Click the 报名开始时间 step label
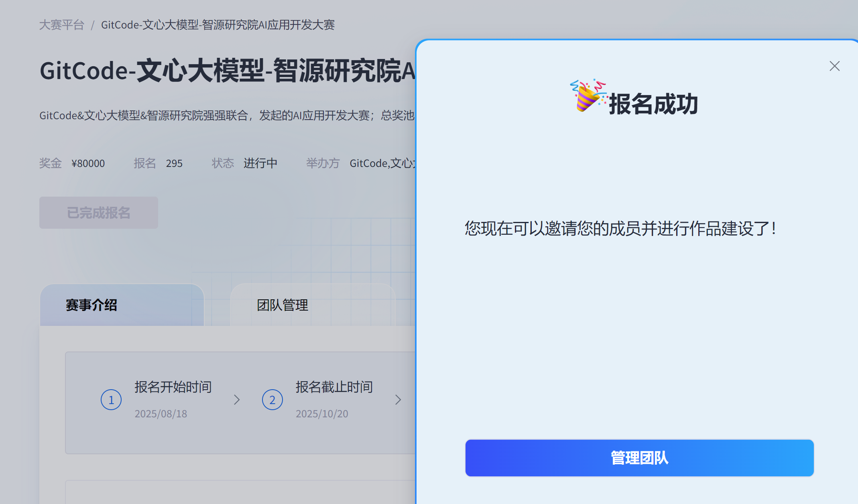Screen dimensions: 858x504 click(x=173, y=387)
